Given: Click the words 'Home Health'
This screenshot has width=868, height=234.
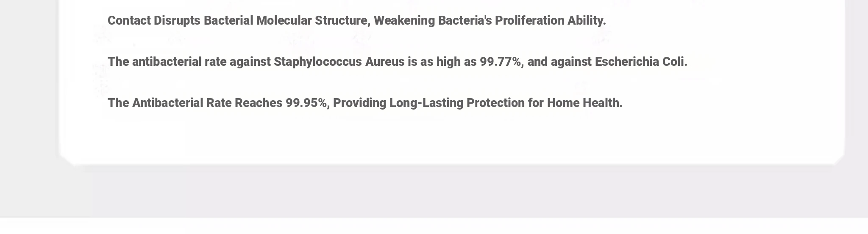Looking at the screenshot, I should (x=584, y=103).
